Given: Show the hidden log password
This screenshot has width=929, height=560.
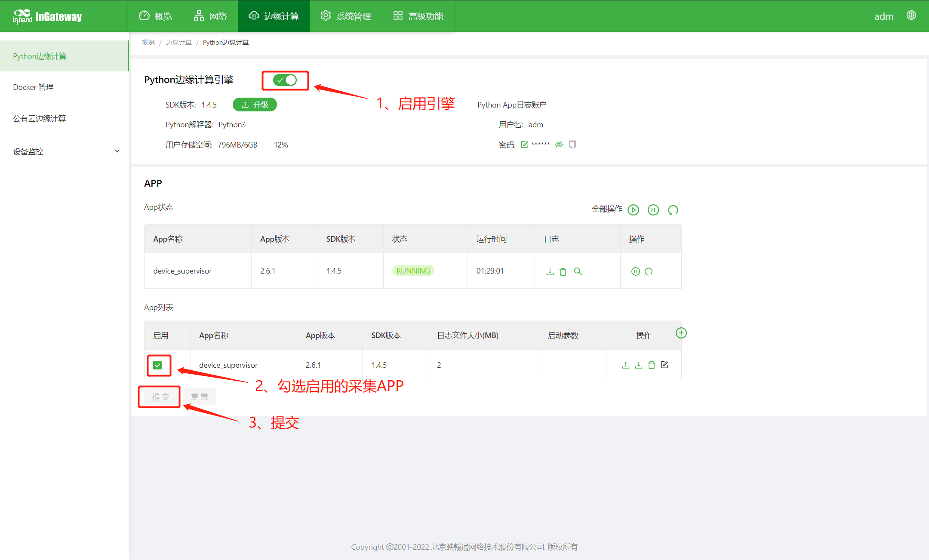Looking at the screenshot, I should click(559, 145).
